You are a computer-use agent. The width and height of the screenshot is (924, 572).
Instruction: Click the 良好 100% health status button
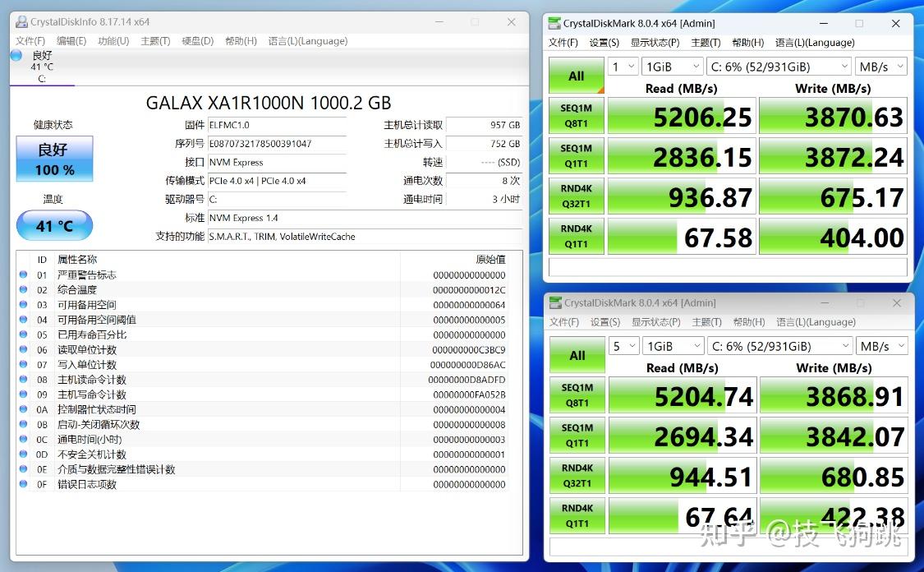coord(54,159)
